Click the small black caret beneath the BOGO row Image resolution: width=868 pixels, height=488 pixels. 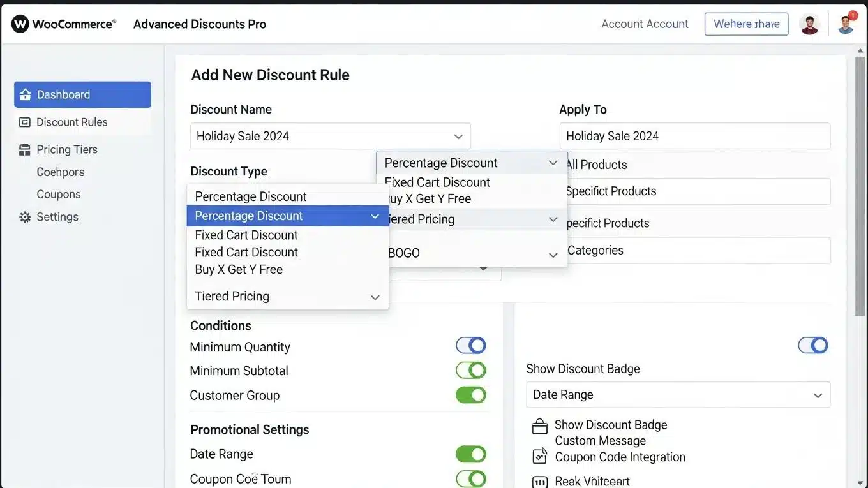(483, 269)
